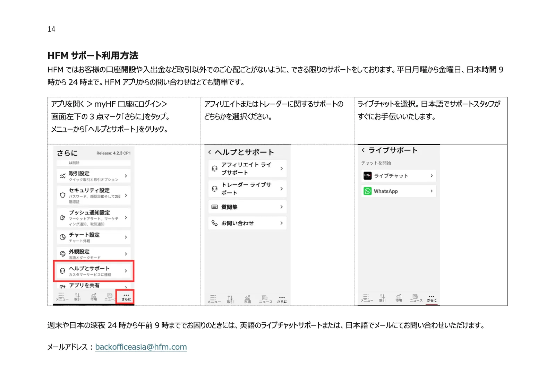Tap 取引 tab in the ライブサポート screen
Viewport: 555px width, 392px height.
coord(382,298)
